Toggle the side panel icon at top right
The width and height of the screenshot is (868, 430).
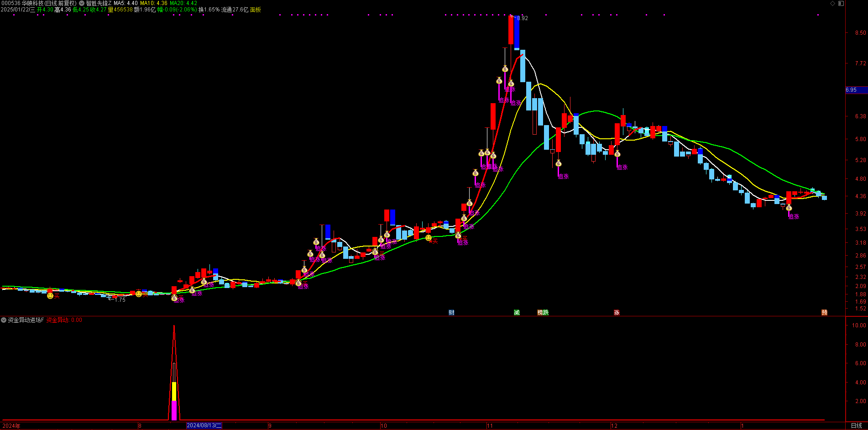click(x=841, y=3)
